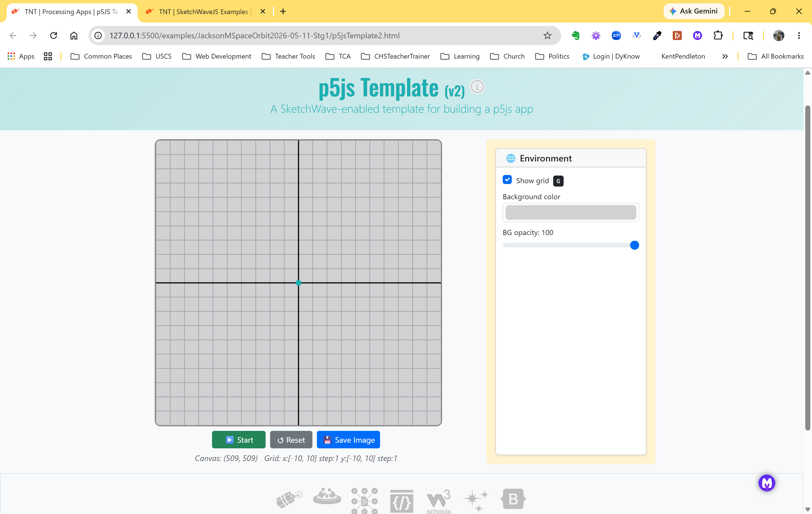The image size is (812, 514).
Task: Click the purple gear extension icon
Action: 595,36
